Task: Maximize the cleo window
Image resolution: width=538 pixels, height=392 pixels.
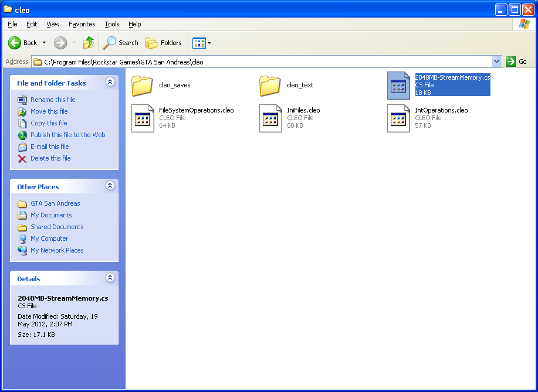Action: pos(515,9)
